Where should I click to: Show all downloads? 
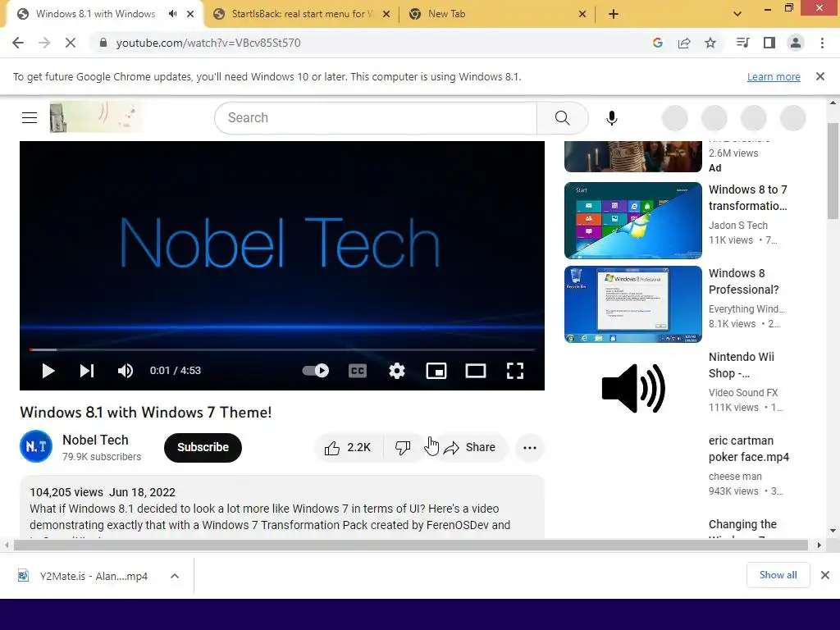click(778, 575)
